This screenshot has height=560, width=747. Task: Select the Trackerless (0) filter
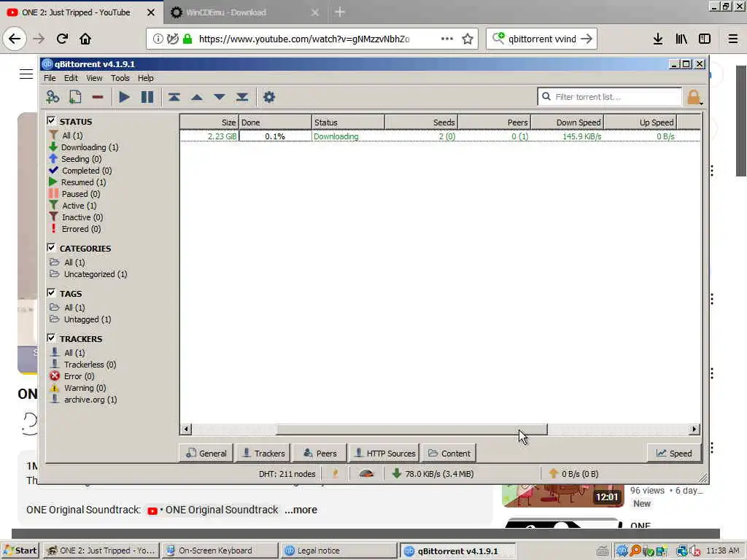[83, 365]
